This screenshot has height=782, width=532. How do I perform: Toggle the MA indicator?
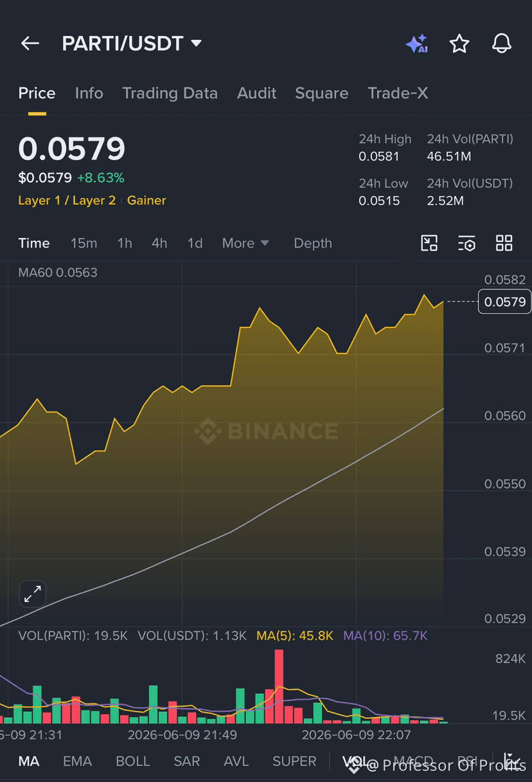[x=28, y=761]
